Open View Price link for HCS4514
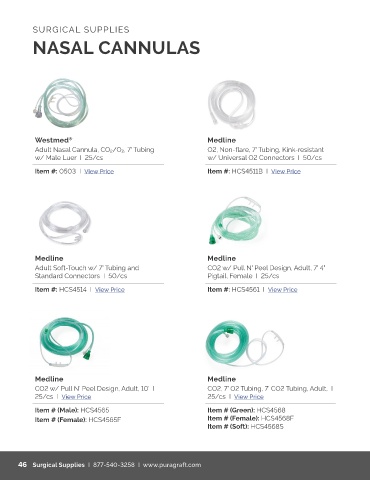370x480 pixels. [x=110, y=290]
